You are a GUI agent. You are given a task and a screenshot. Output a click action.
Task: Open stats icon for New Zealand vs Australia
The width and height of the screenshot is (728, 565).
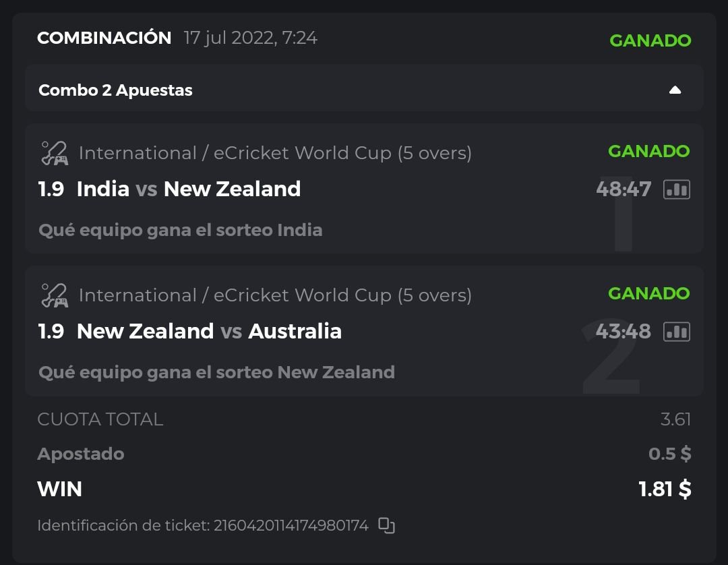click(677, 332)
